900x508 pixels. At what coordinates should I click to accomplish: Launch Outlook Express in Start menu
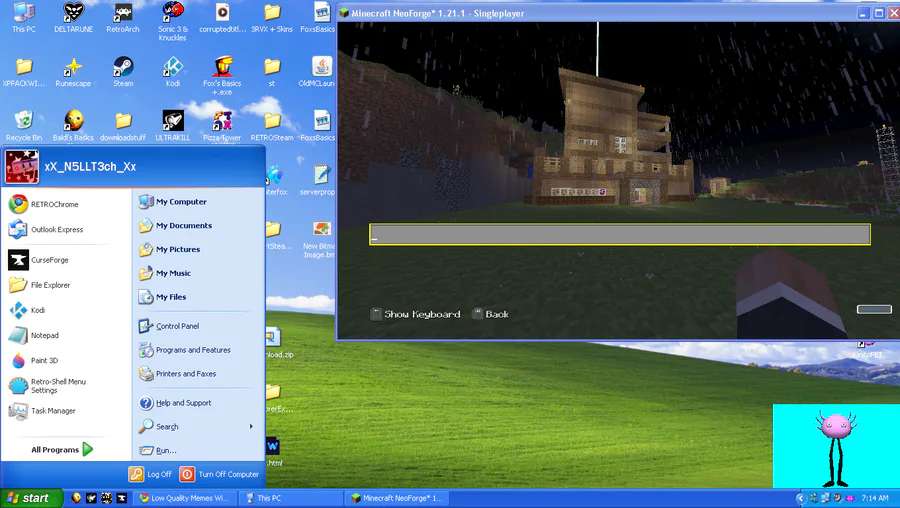click(46, 230)
